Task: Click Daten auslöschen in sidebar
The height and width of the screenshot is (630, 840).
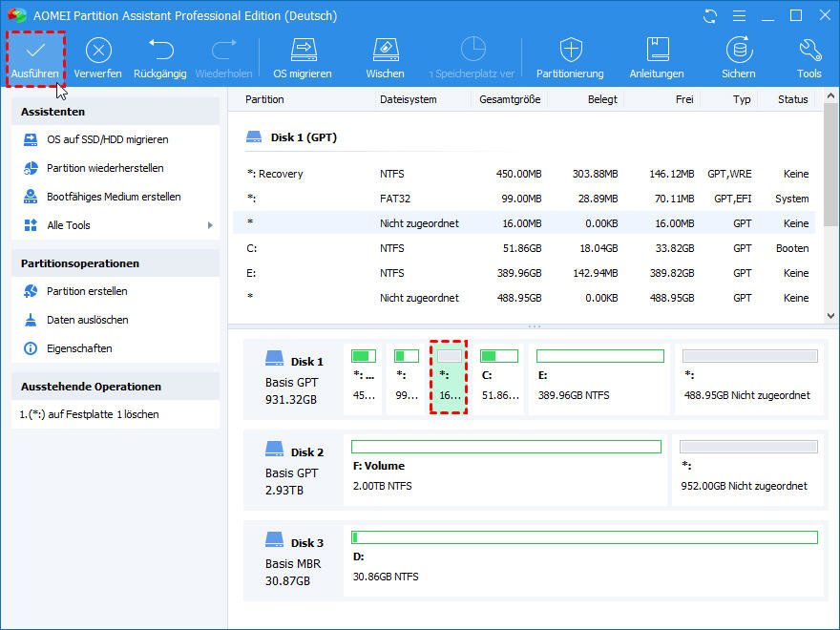Action: pos(87,320)
